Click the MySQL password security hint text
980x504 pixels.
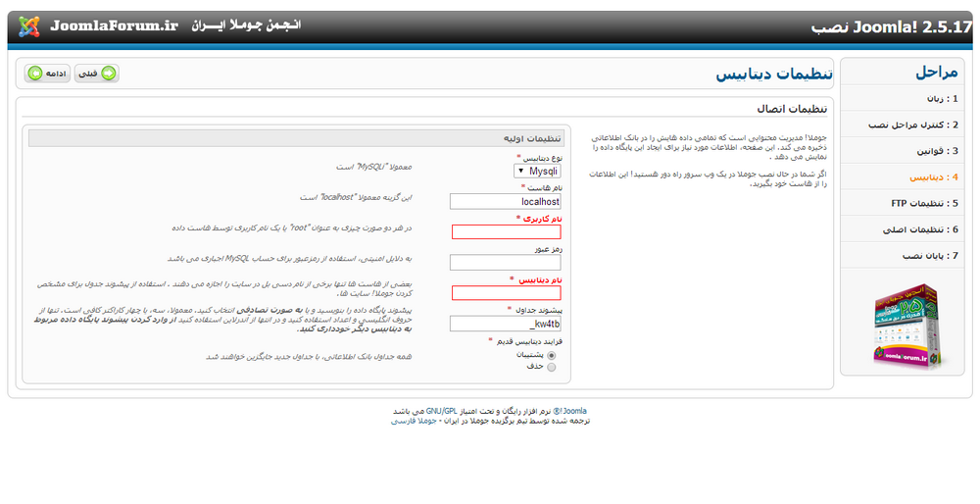pyautogui.click(x=289, y=258)
